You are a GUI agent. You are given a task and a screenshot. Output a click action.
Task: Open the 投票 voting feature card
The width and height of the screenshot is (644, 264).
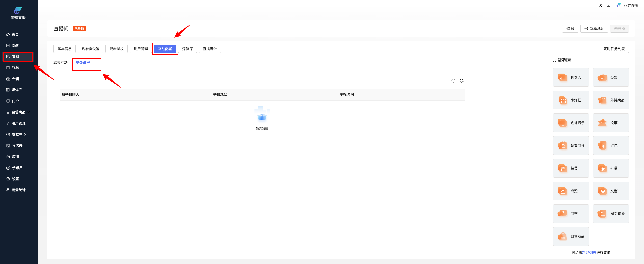click(x=610, y=123)
